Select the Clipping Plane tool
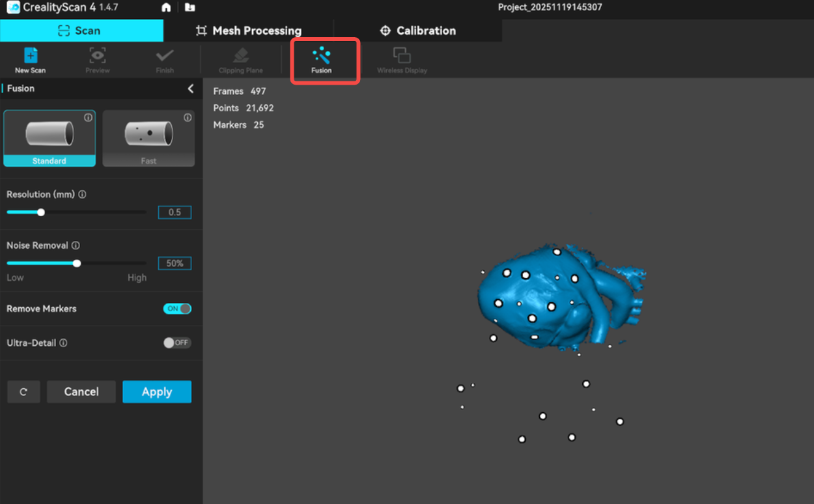The height and width of the screenshot is (504, 814). [x=240, y=57]
